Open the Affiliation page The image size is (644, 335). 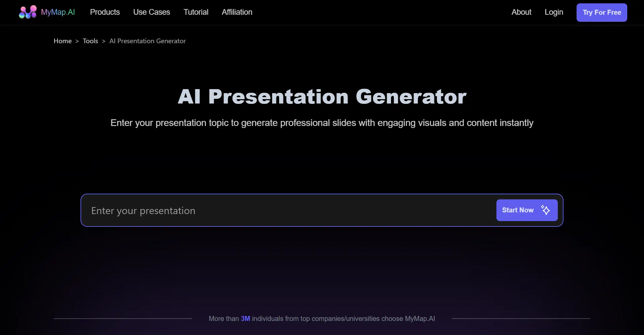[x=237, y=12]
